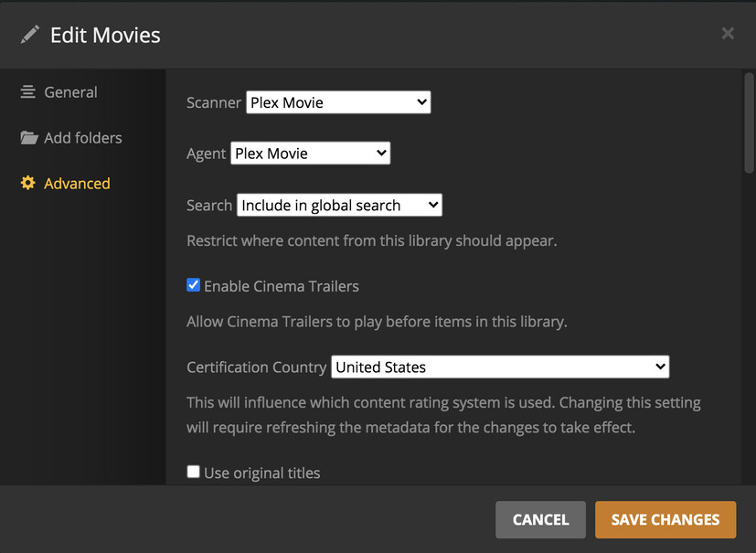Open the Agent dropdown menu
This screenshot has width=756, height=553.
(310, 154)
